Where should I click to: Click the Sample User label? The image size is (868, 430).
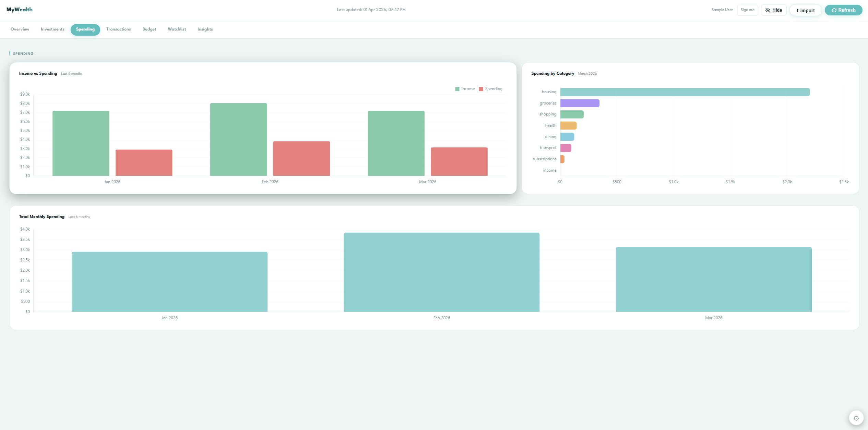pos(722,10)
